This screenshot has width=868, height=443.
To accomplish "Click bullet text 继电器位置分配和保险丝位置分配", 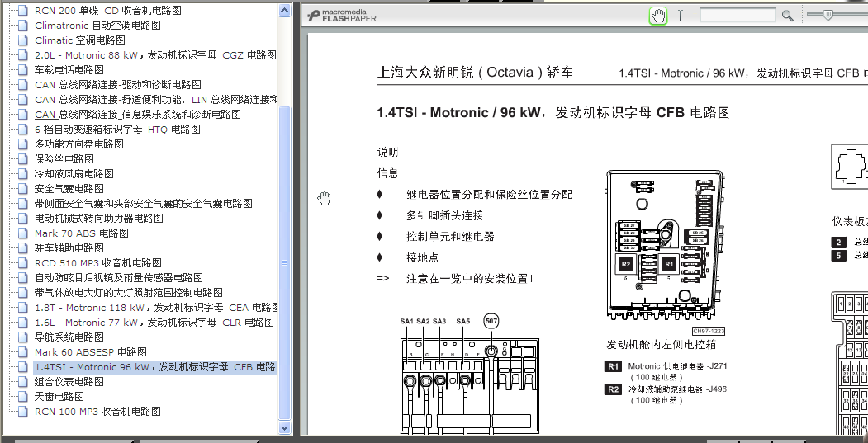I will [x=489, y=194].
